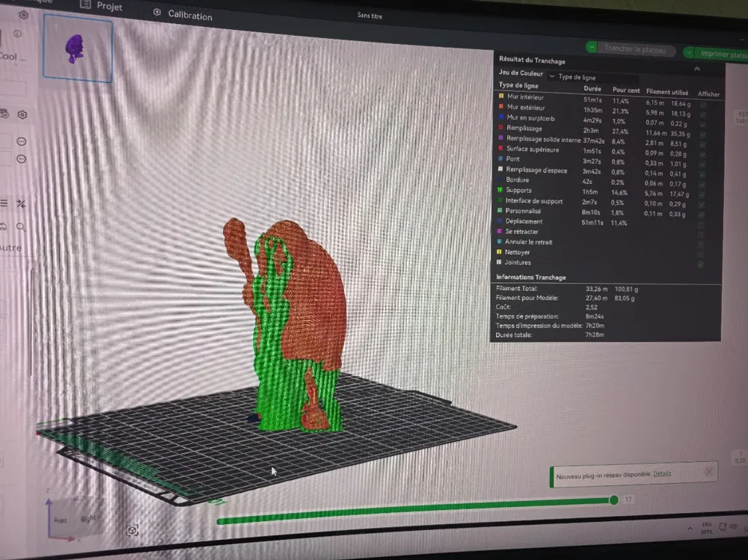The image size is (748, 560).
Task: Open the Détails link in plug-in notification
Action: [x=662, y=474]
